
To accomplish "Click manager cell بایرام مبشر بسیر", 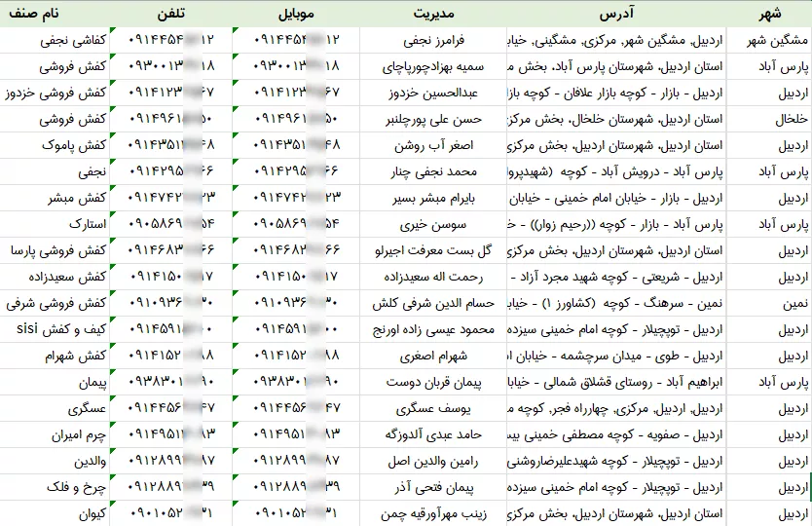I will coord(433,199).
